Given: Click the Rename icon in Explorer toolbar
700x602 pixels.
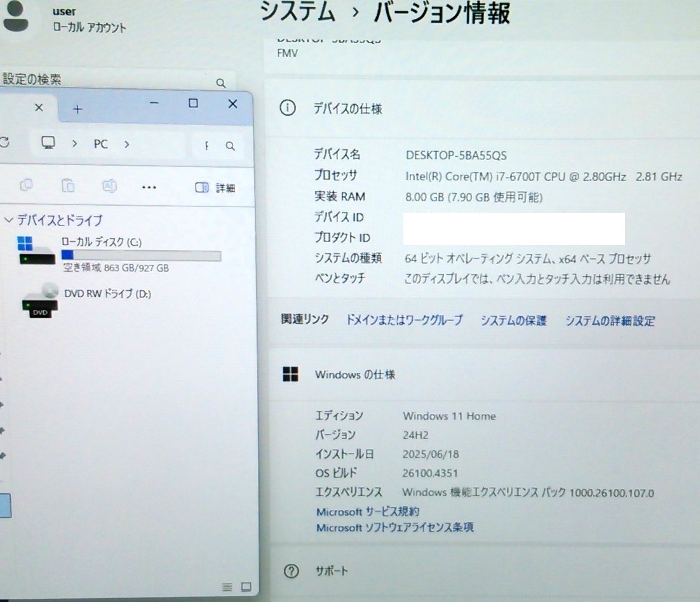Looking at the screenshot, I should coord(109,185).
